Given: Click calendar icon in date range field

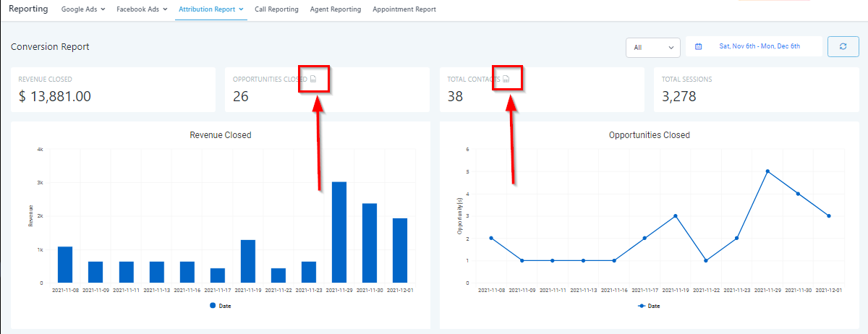Looking at the screenshot, I should [698, 46].
